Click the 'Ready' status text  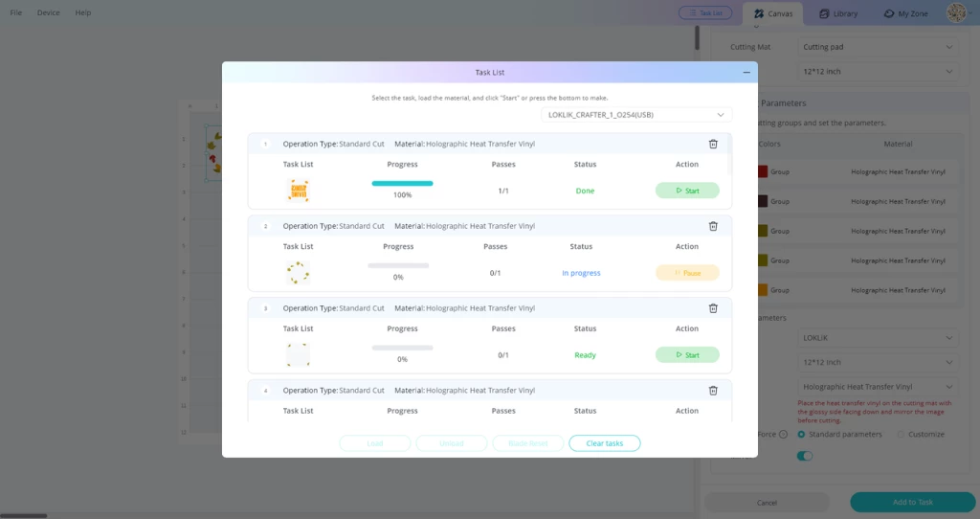pyautogui.click(x=585, y=354)
